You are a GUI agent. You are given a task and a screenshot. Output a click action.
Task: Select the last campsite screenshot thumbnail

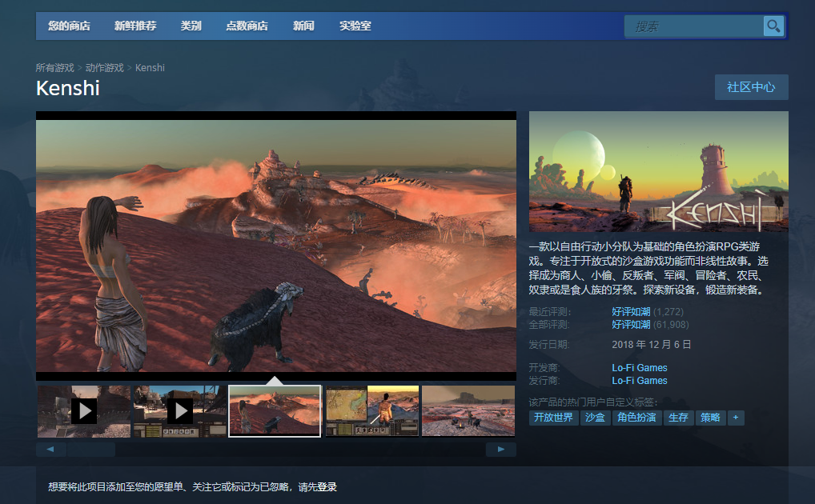pos(468,411)
